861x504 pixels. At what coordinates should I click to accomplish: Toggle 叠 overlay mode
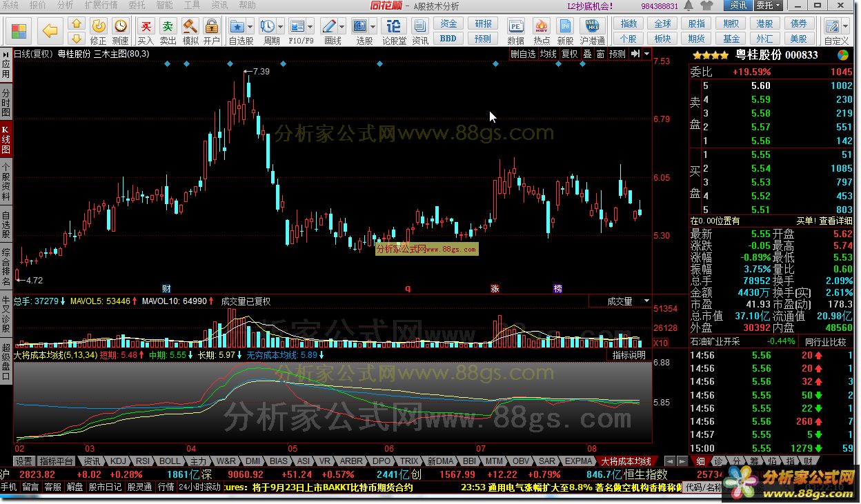588,54
